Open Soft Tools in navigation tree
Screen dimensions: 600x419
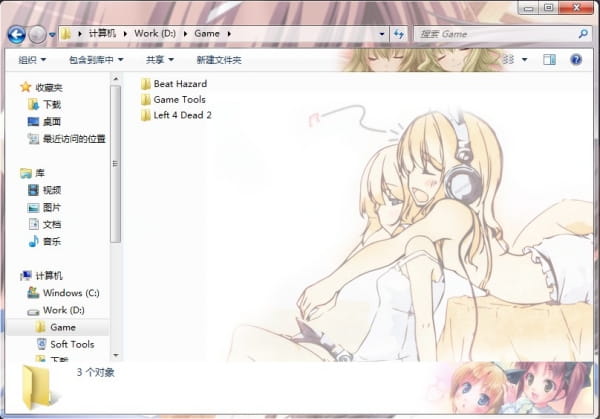coord(72,344)
